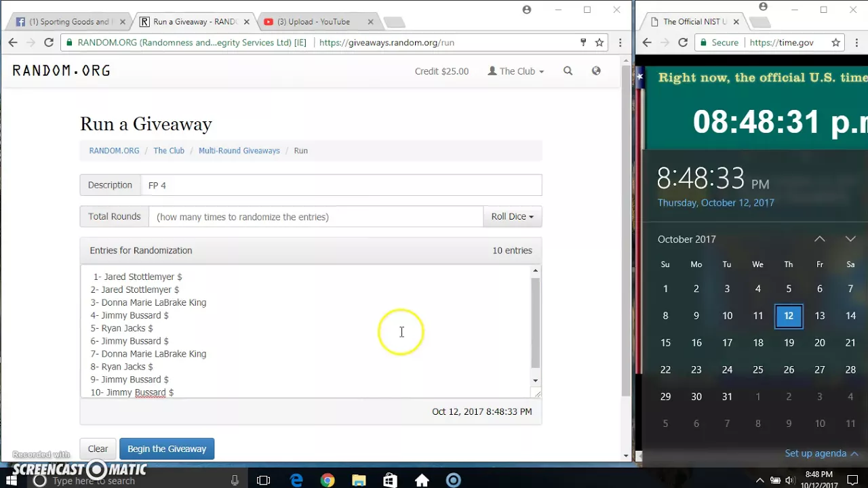The image size is (868, 488).
Task: Click the battery icon in system tray
Action: click(776, 481)
